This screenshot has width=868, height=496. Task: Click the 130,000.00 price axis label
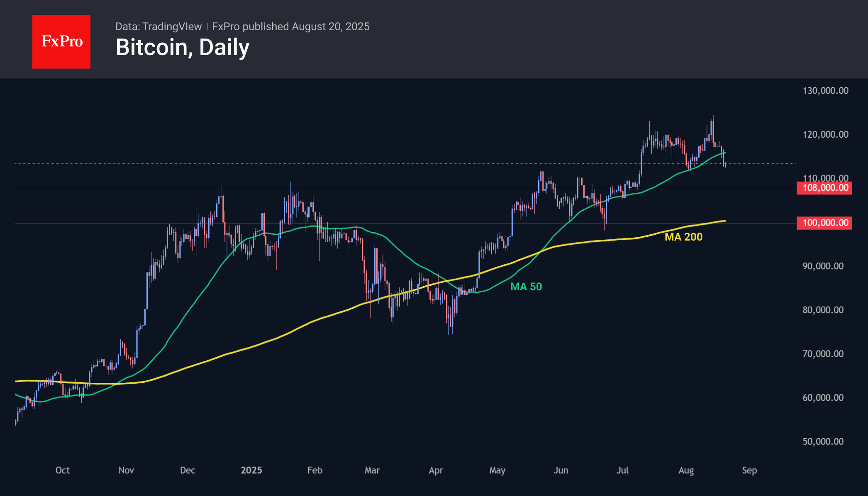(825, 90)
